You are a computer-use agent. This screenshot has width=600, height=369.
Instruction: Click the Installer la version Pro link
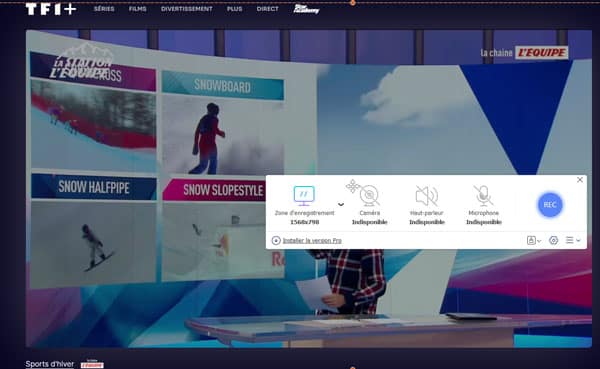click(x=312, y=240)
